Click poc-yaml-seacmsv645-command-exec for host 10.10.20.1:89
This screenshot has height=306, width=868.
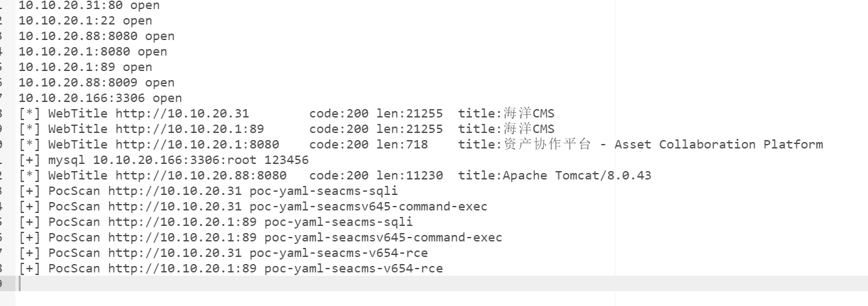[x=383, y=238]
